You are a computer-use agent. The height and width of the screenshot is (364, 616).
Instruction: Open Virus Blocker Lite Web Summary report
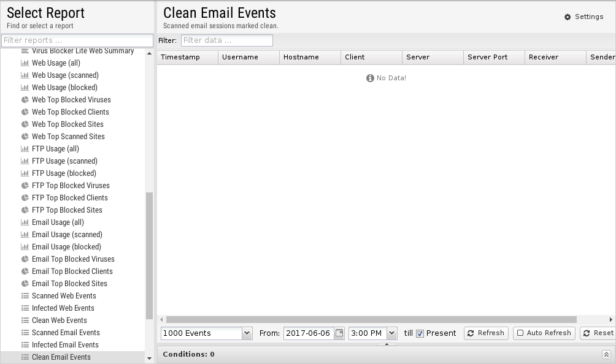pyautogui.click(x=72, y=51)
